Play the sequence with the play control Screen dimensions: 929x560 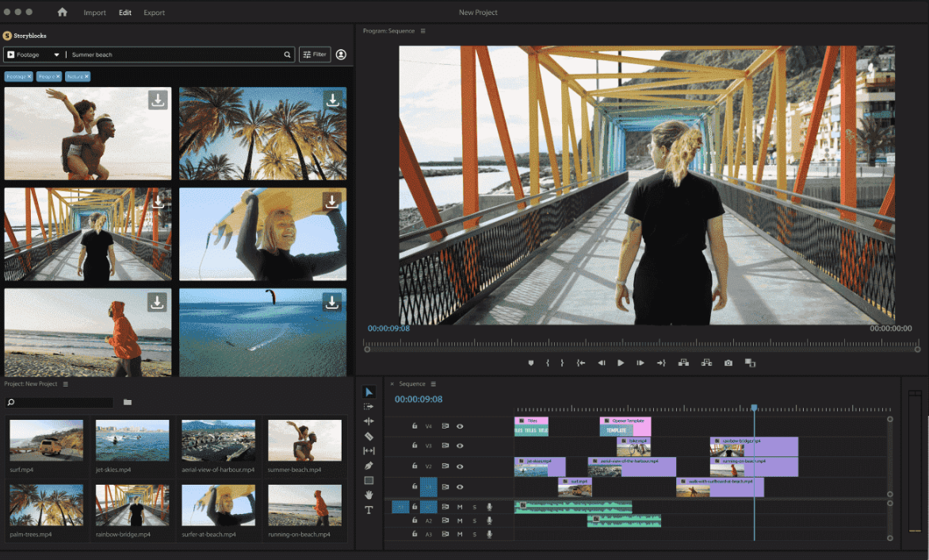click(x=621, y=362)
